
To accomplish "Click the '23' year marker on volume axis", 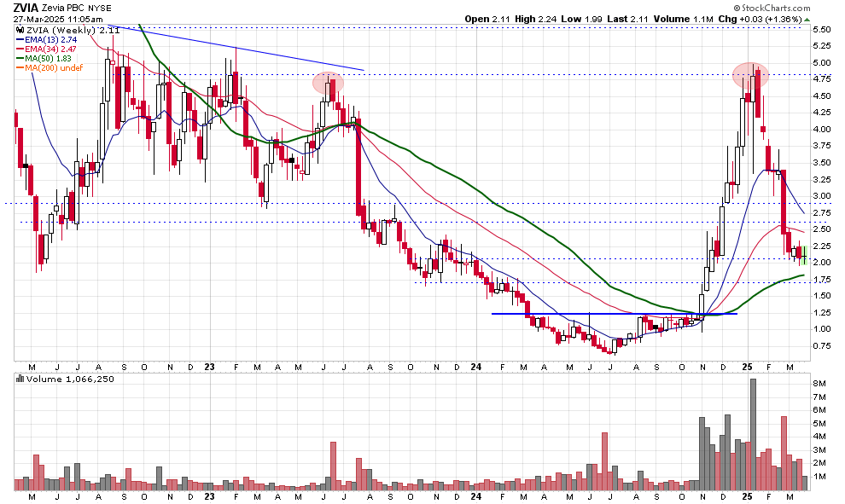I will click(210, 495).
